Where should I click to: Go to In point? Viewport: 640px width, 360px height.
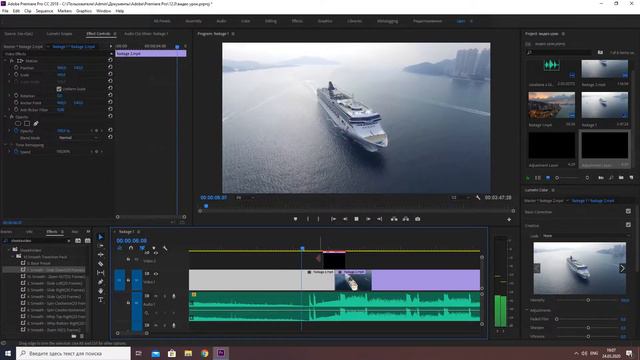(333, 219)
